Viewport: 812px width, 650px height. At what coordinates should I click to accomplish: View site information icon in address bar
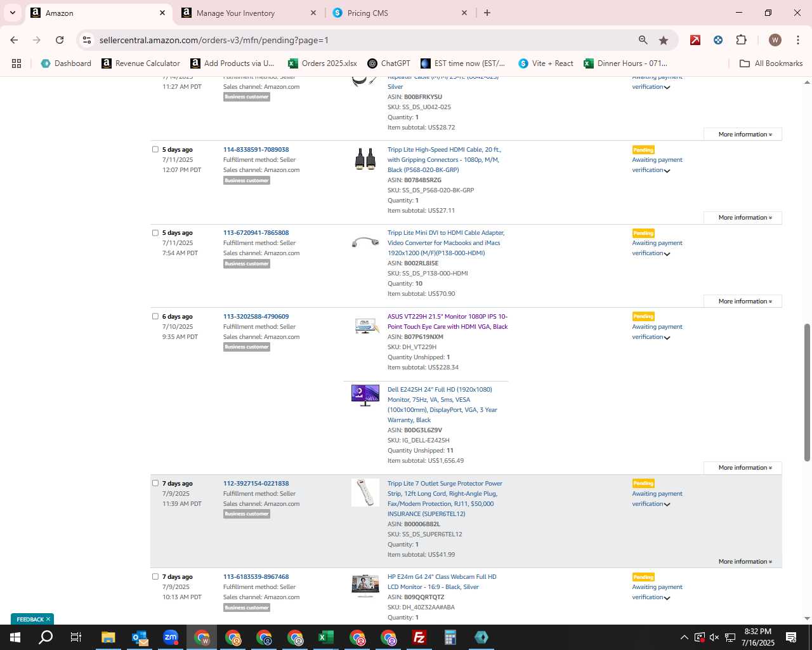click(87, 40)
